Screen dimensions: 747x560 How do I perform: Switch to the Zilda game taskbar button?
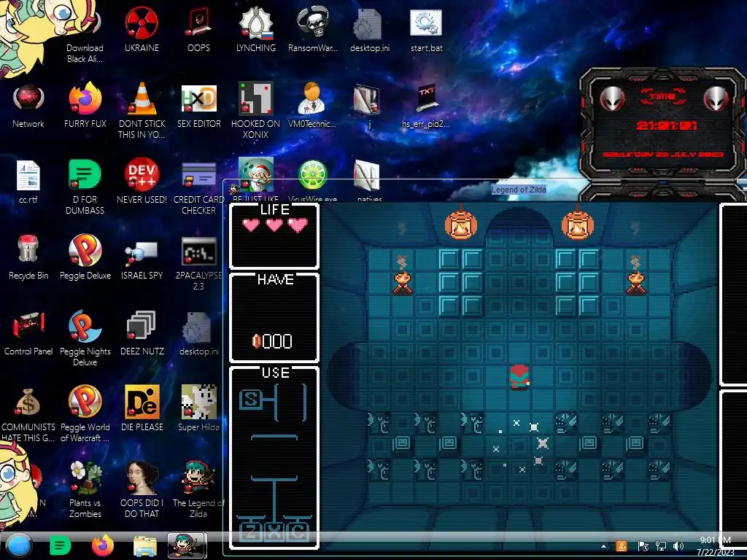pyautogui.click(x=187, y=545)
